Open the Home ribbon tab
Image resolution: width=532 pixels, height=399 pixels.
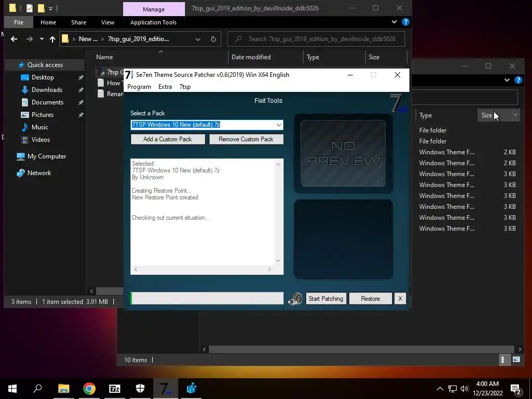point(48,22)
